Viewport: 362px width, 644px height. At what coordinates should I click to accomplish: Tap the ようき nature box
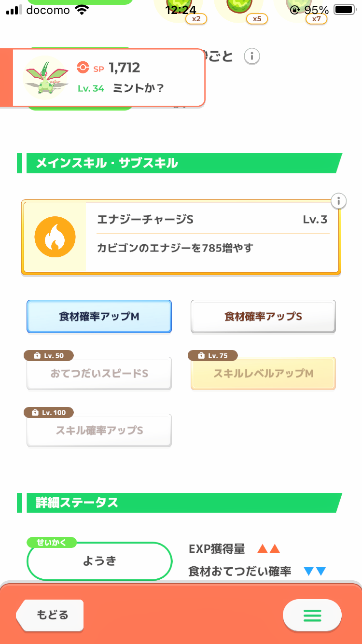pyautogui.click(x=99, y=561)
